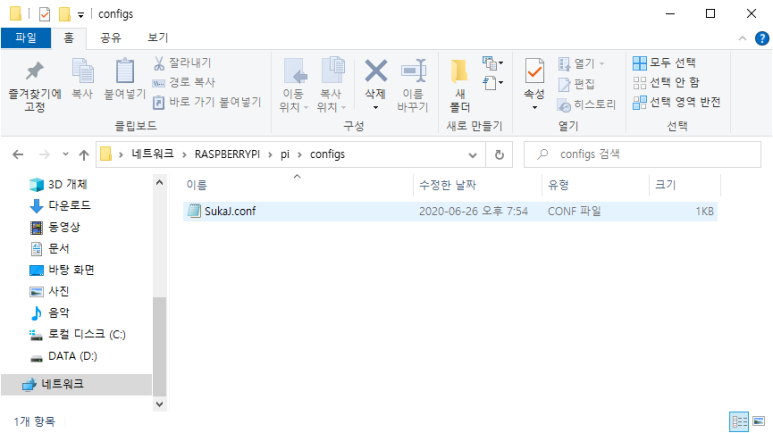Viewport: 773px width, 433px height.
Task: Open 3D 개체 in navigation pane
Action: (x=58, y=184)
